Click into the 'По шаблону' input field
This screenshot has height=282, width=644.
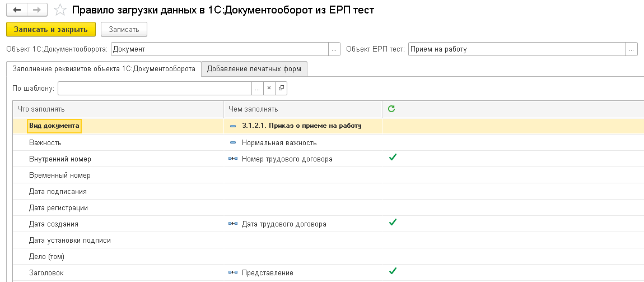point(154,88)
